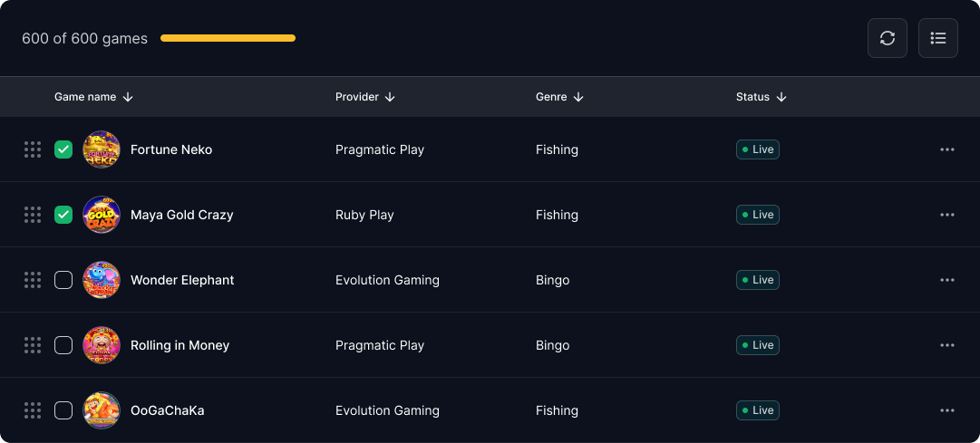Click the Rolling in Money game name
Image resolution: width=980 pixels, height=443 pixels.
coord(180,345)
